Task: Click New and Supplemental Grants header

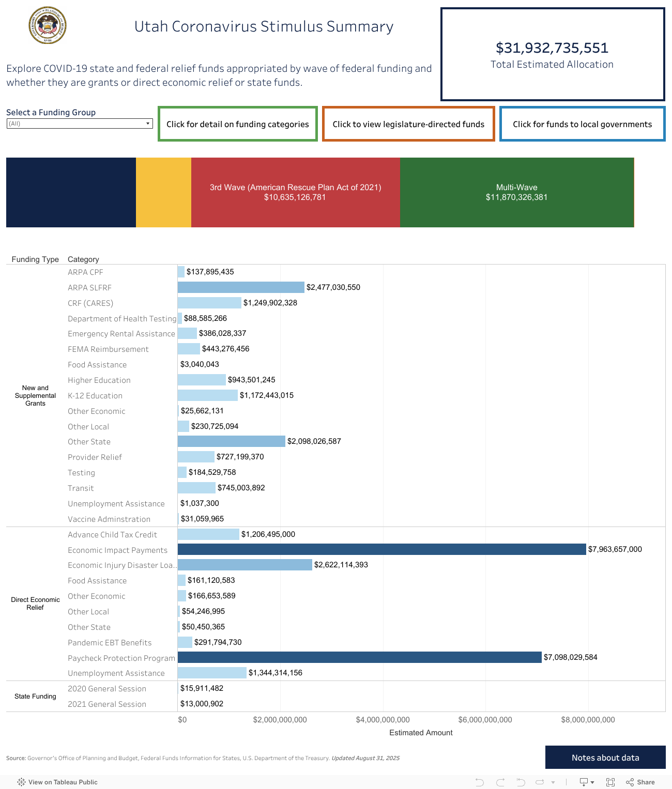Action: click(x=35, y=396)
